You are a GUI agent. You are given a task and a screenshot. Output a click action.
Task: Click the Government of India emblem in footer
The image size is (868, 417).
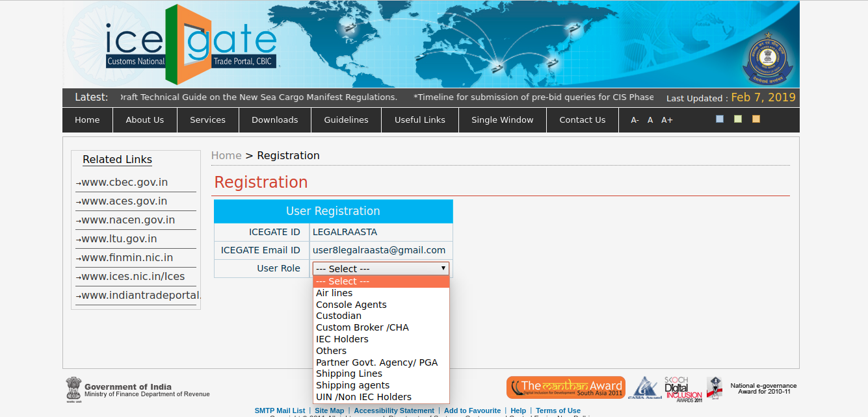coord(73,389)
